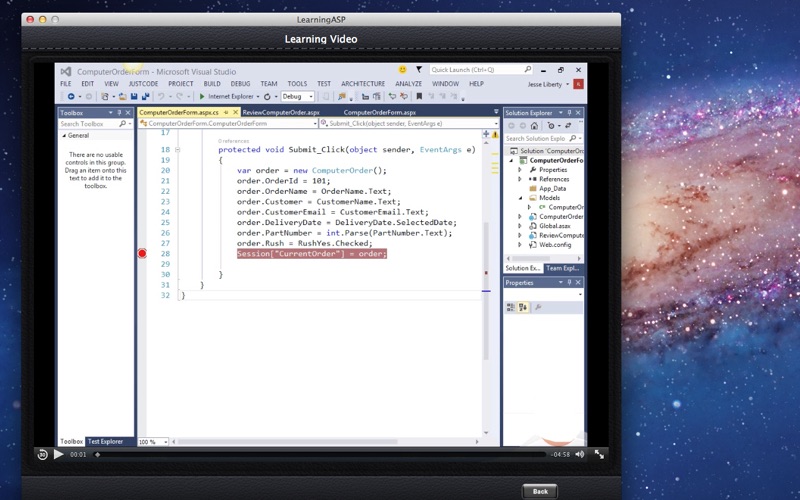Select App_Data folder in Solution Explorer

(x=552, y=189)
